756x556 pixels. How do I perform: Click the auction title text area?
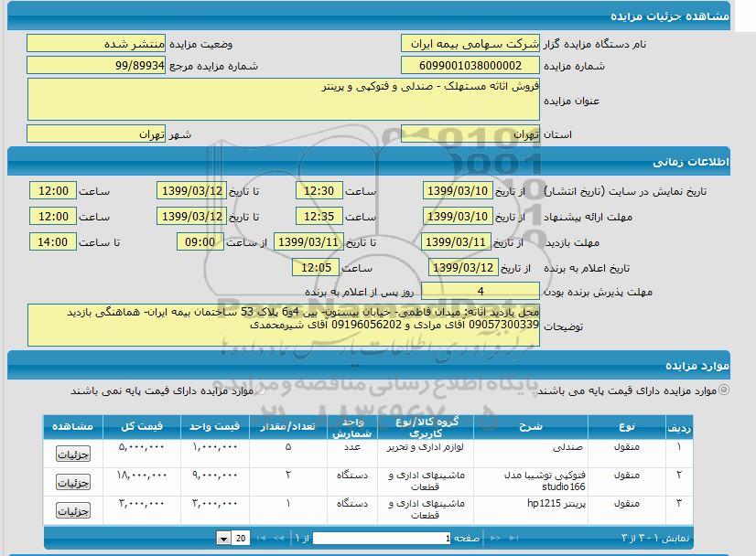284,100
